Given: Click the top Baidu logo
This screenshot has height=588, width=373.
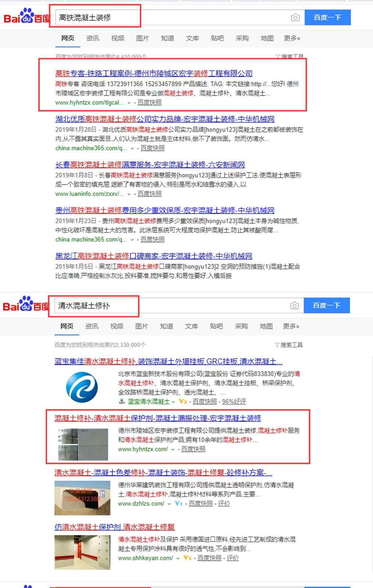Looking at the screenshot, I should coord(26,17).
